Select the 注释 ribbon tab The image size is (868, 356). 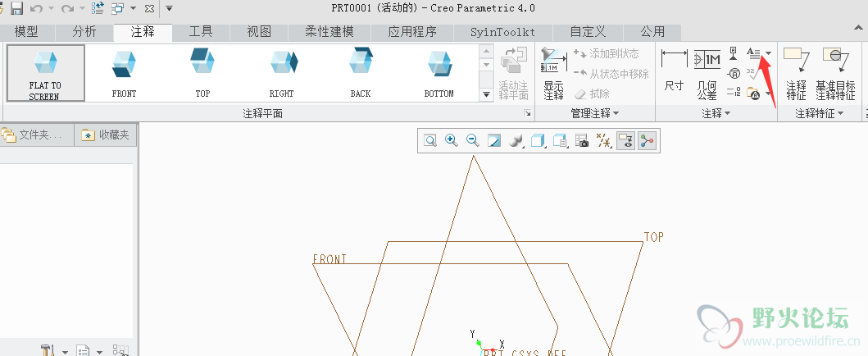tap(143, 32)
